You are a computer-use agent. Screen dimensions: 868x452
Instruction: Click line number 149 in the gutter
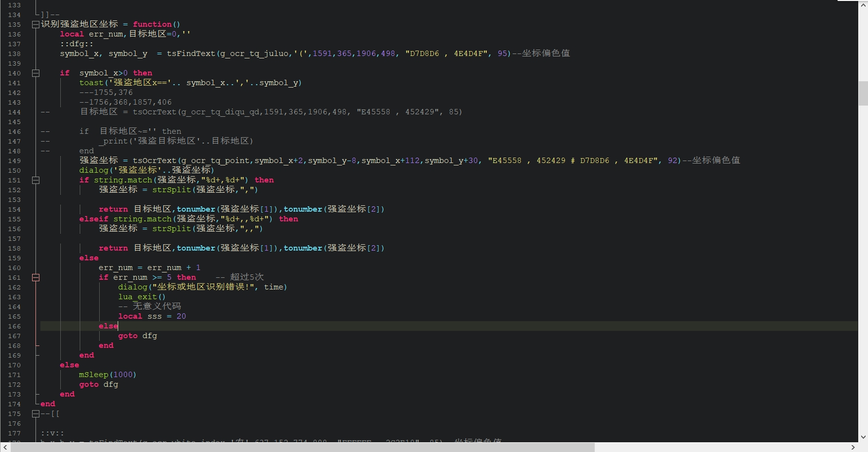15,161
